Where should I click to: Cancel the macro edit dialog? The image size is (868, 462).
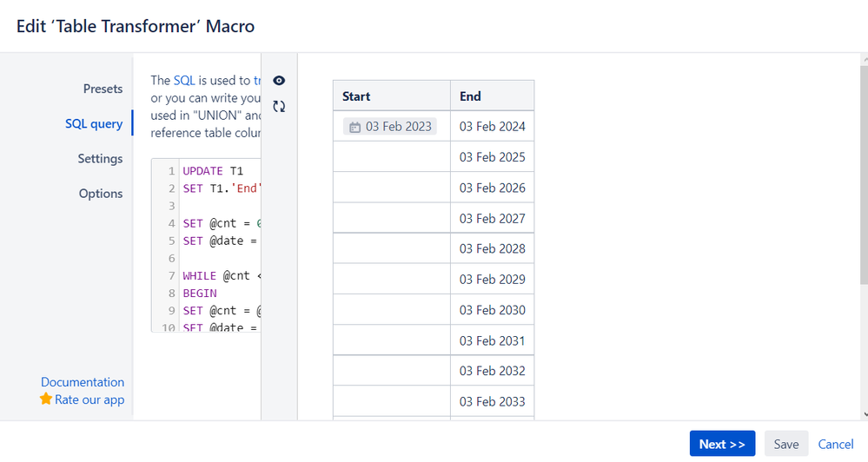coord(836,444)
